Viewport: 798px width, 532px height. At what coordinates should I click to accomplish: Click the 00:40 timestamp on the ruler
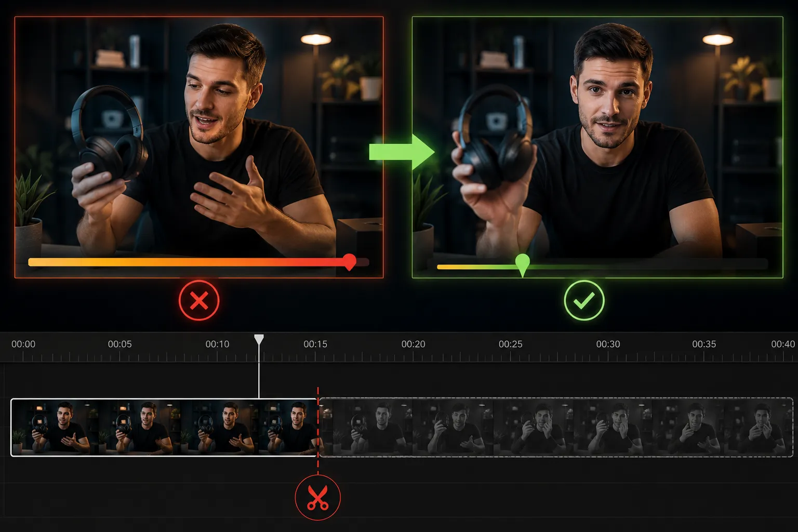[x=783, y=344]
